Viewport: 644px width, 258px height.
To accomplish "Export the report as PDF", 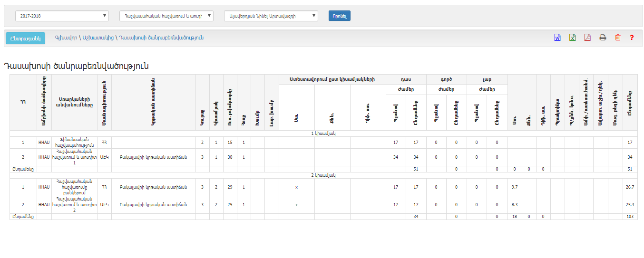I will point(587,38).
